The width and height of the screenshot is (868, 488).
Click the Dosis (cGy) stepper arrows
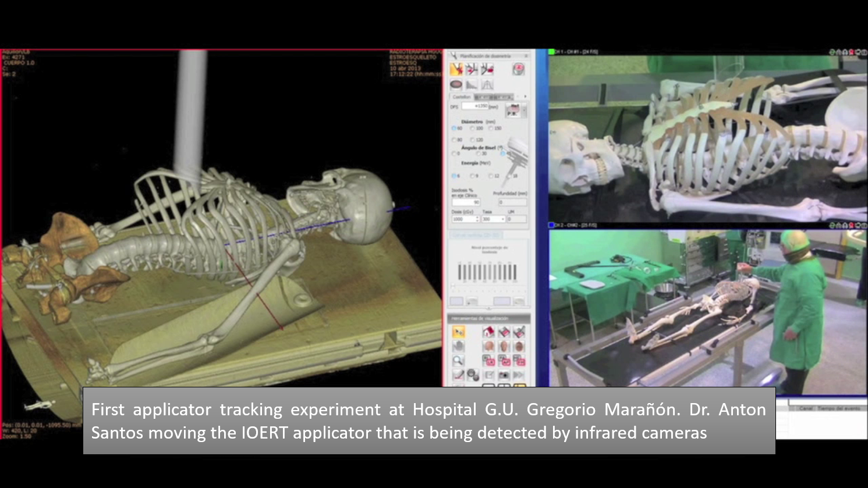click(x=477, y=219)
